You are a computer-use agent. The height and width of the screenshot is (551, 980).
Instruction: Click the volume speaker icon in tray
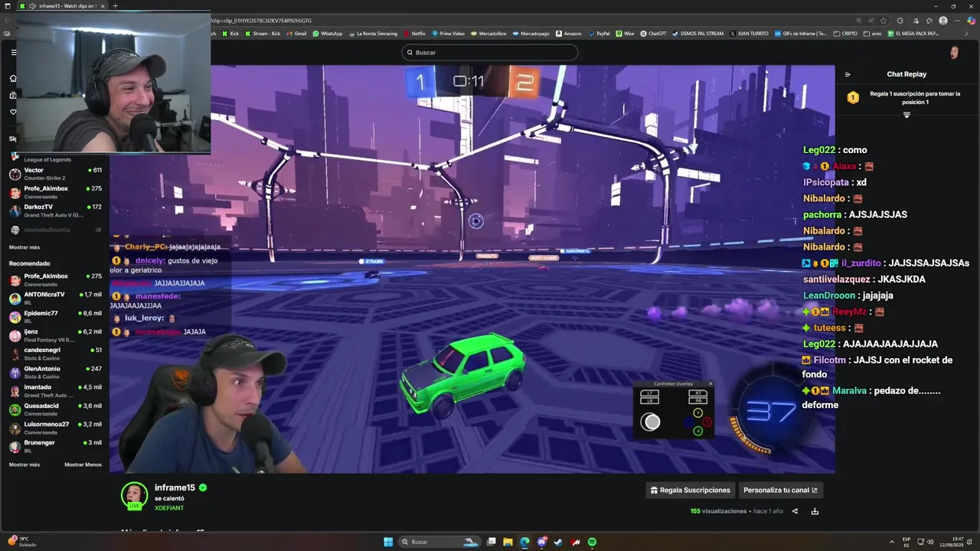pyautogui.click(x=930, y=542)
